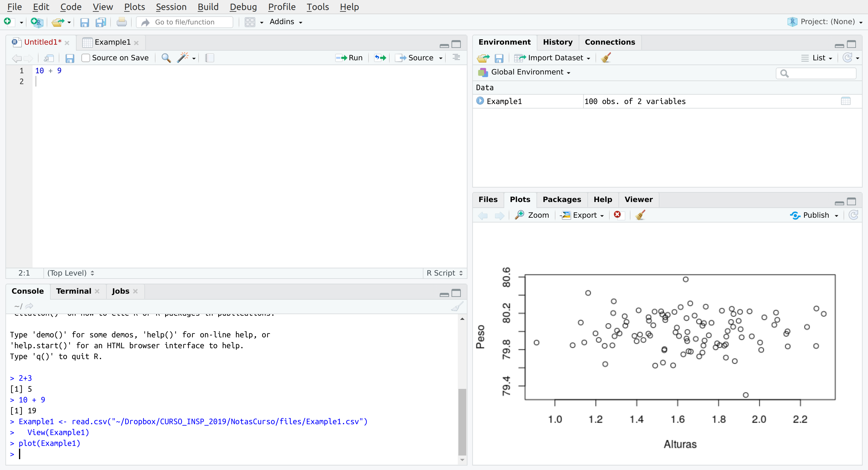Switch to Example1 editor tab
This screenshot has width=868, height=470.
(x=112, y=42)
